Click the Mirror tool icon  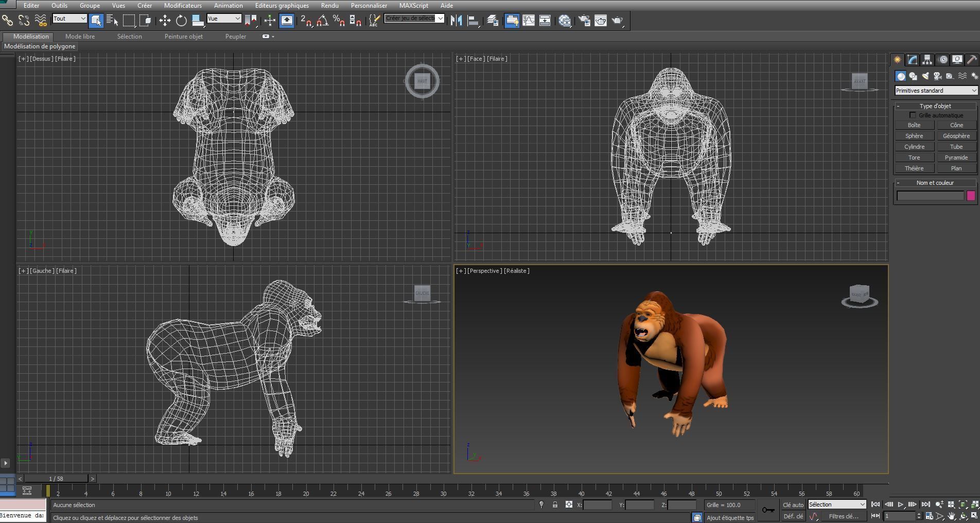click(x=456, y=21)
